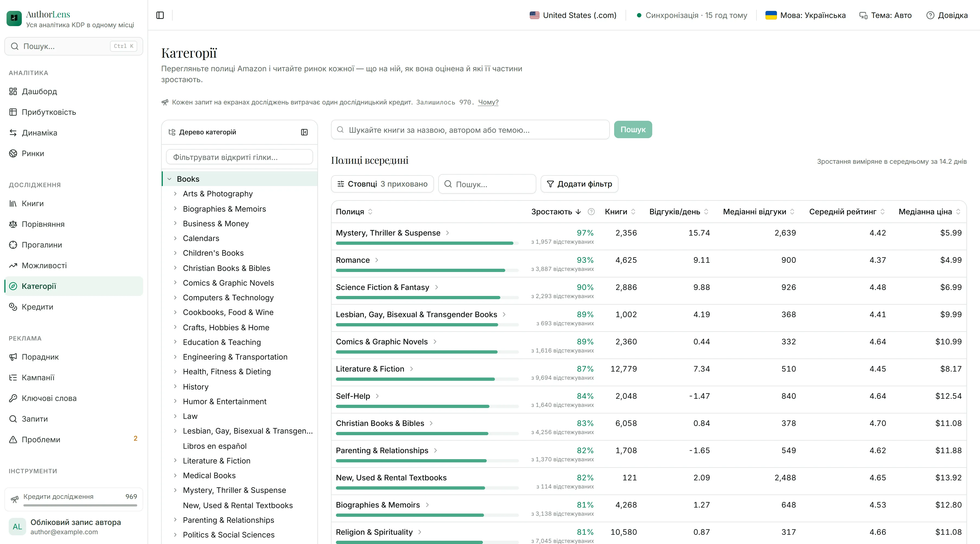Image resolution: width=980 pixels, height=544 pixels.
Task: Click the book search field by title
Action: click(x=470, y=130)
